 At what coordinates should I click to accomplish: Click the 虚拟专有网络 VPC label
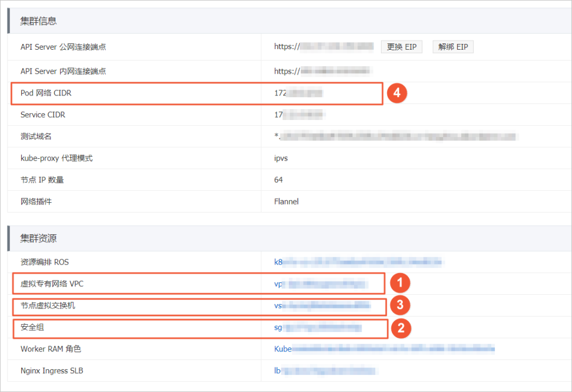(x=52, y=284)
